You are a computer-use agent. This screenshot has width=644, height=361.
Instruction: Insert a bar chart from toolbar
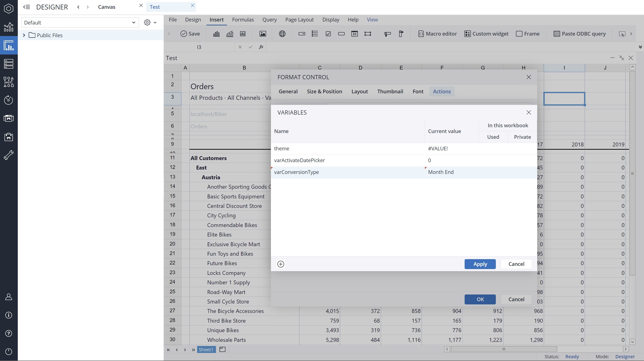click(217, 34)
